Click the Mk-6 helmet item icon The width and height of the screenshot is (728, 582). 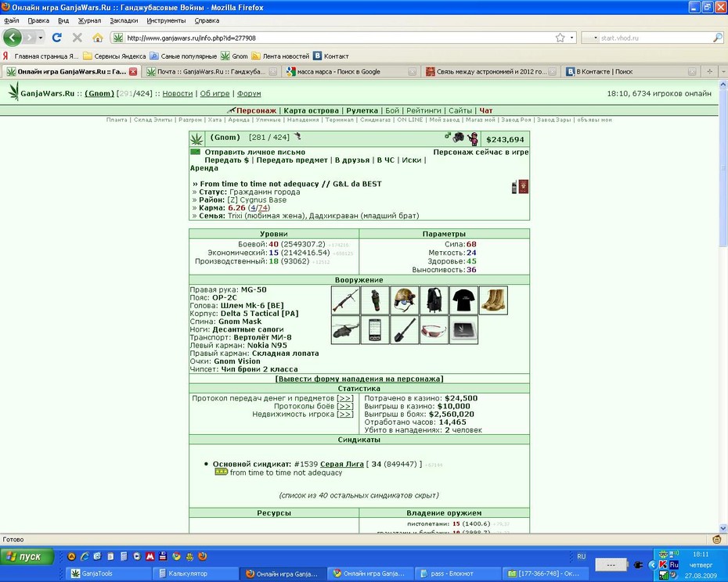point(405,300)
